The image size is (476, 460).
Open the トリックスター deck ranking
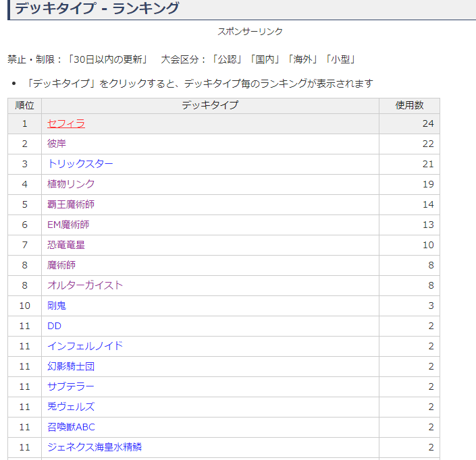[x=80, y=164]
